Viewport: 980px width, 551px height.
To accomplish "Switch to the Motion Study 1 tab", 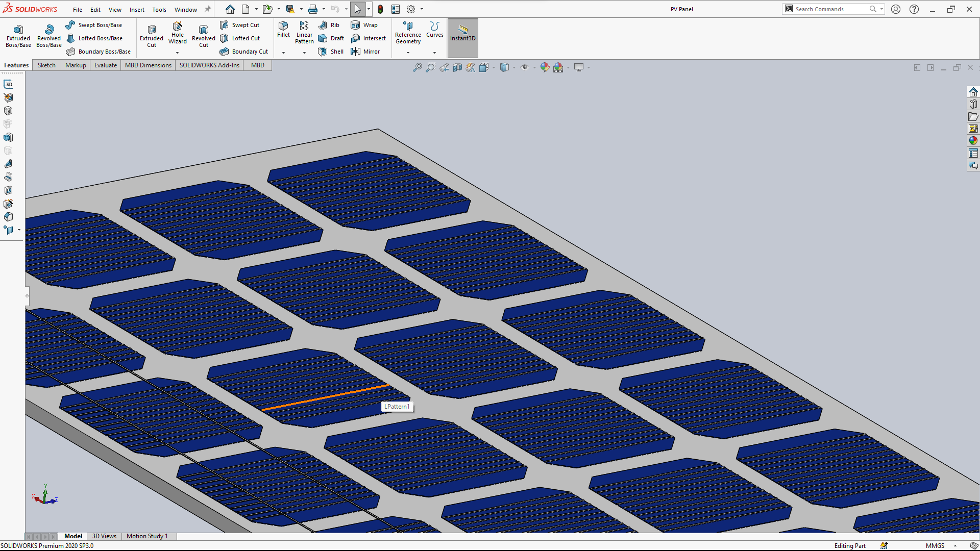I will coord(147,536).
